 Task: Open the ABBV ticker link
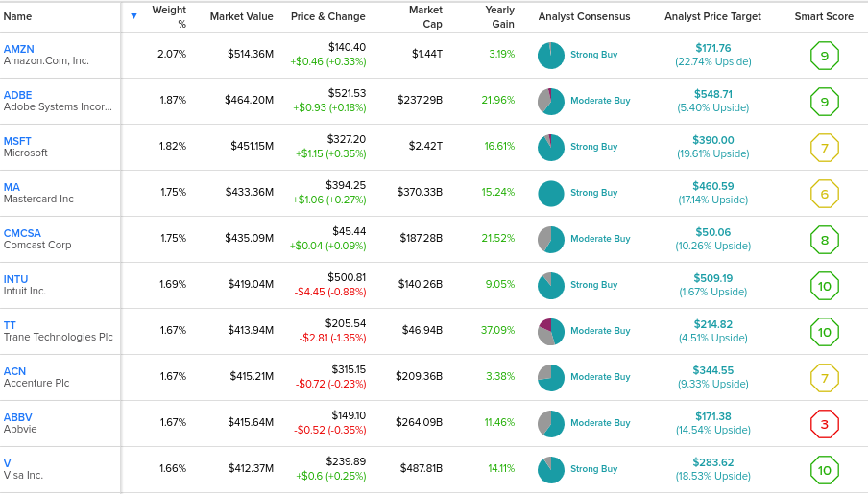pos(17,417)
